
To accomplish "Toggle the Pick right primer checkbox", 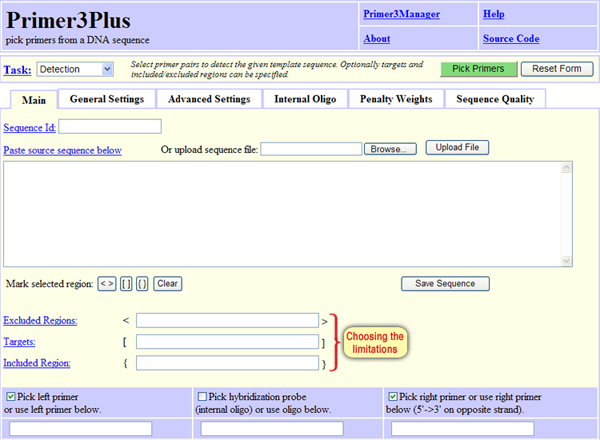I will coord(392,394).
